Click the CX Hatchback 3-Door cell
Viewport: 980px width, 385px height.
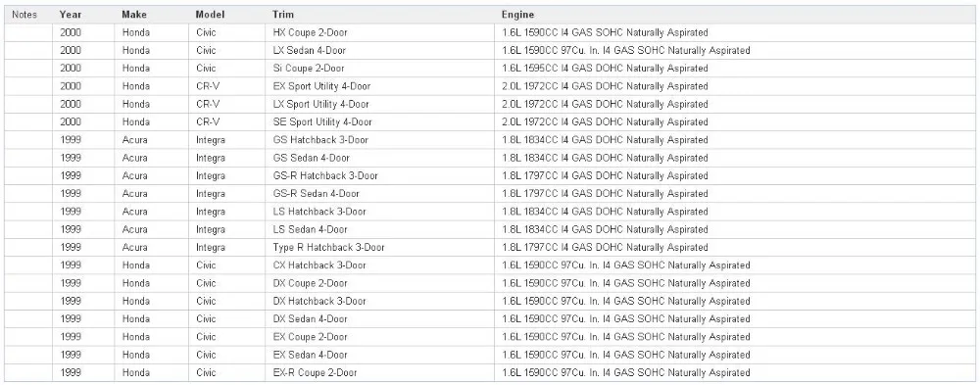point(380,265)
